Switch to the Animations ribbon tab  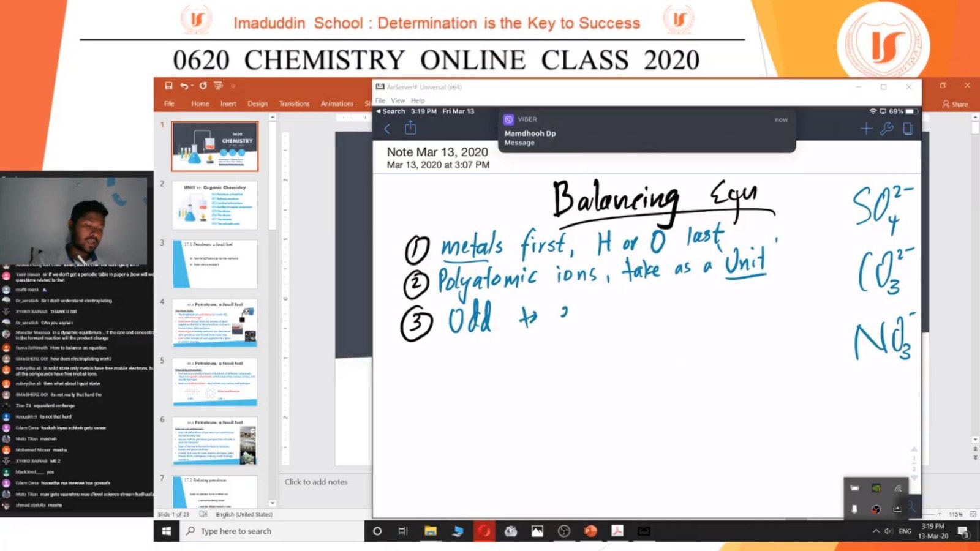click(337, 103)
